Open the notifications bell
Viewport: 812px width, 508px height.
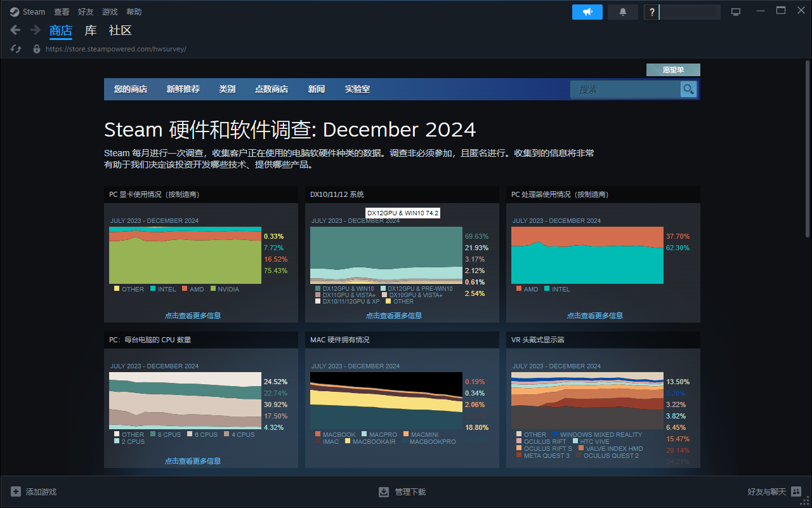click(x=622, y=11)
